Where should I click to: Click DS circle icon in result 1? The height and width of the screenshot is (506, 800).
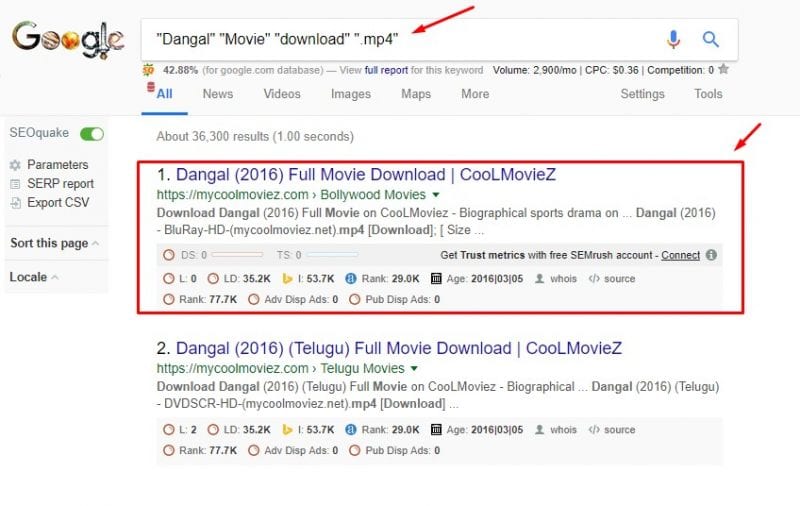169,255
